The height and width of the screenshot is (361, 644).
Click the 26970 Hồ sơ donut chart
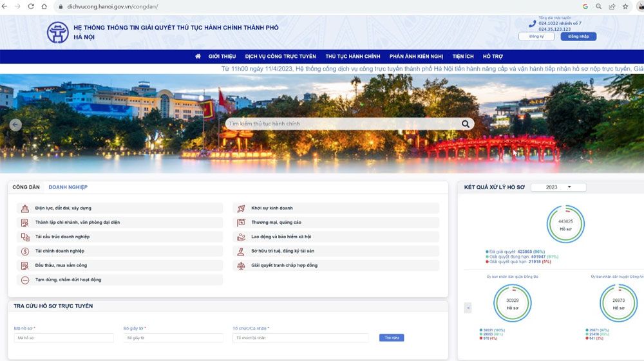[x=618, y=303]
